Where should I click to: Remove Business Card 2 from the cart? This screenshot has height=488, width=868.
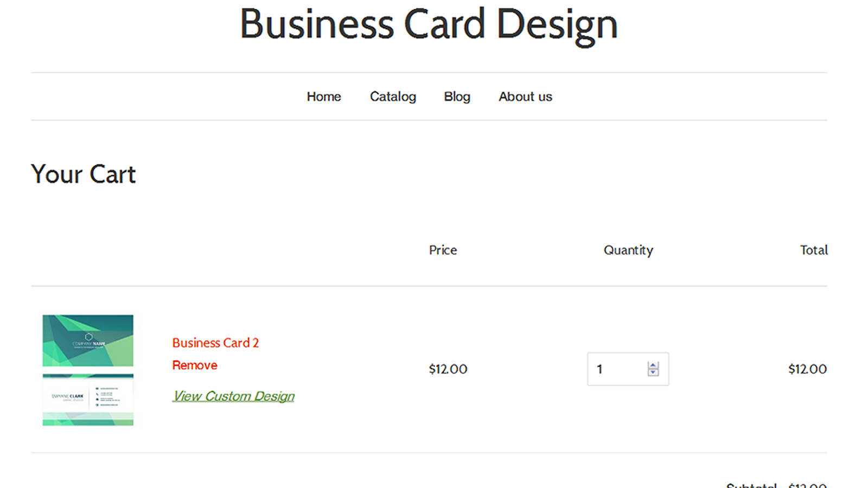click(x=194, y=365)
